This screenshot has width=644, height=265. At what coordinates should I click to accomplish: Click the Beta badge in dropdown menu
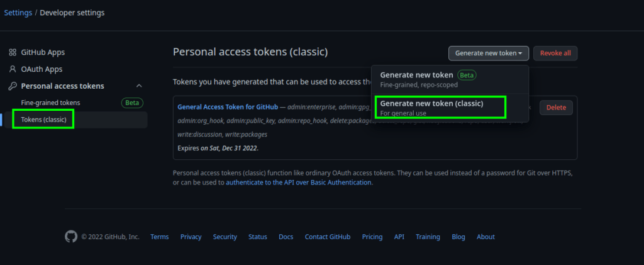(467, 75)
